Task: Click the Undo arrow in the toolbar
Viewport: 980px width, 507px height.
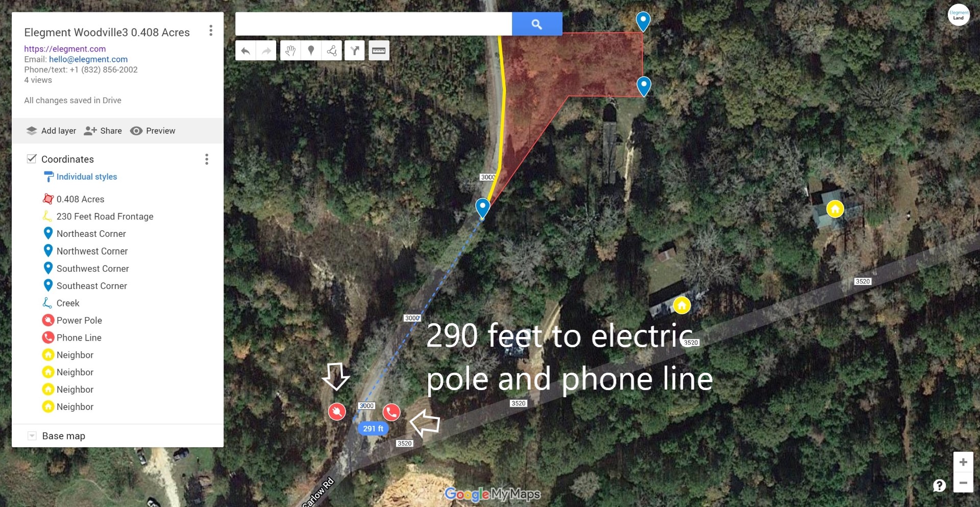Action: tap(246, 51)
